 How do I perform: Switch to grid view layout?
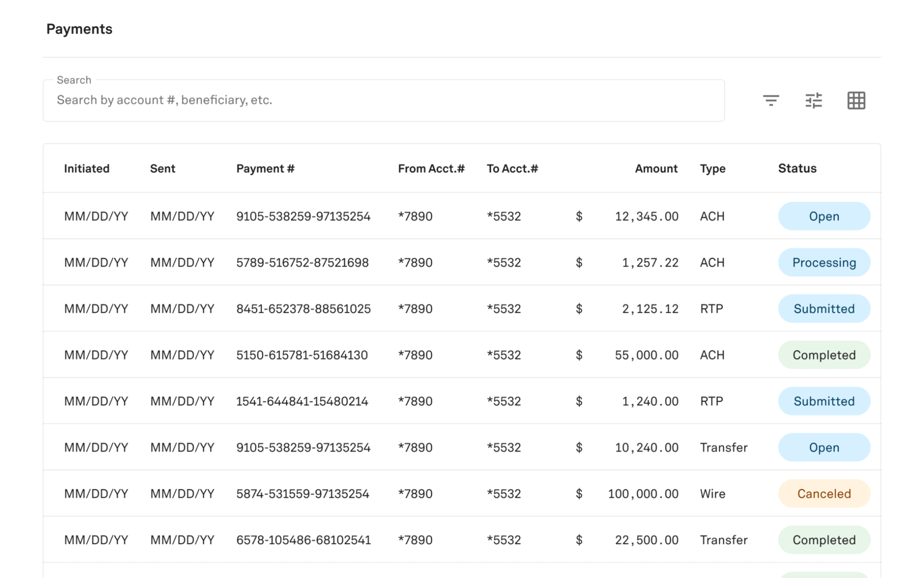pos(856,100)
